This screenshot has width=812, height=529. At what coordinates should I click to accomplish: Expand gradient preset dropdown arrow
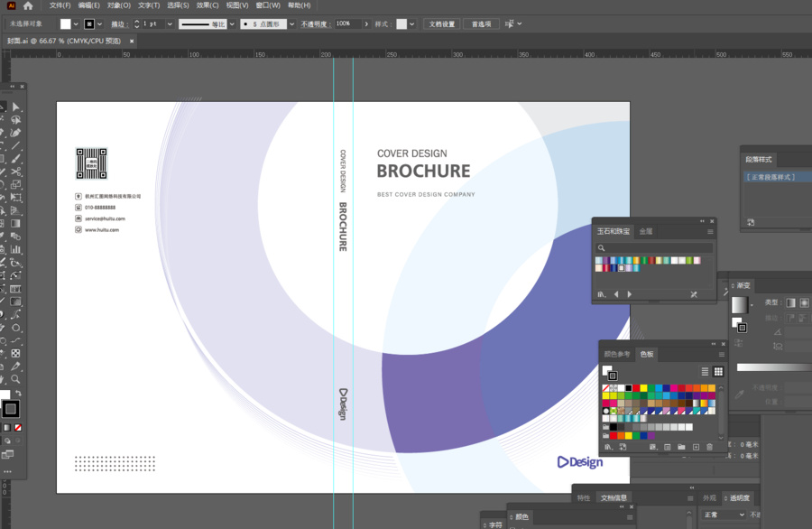(x=752, y=304)
